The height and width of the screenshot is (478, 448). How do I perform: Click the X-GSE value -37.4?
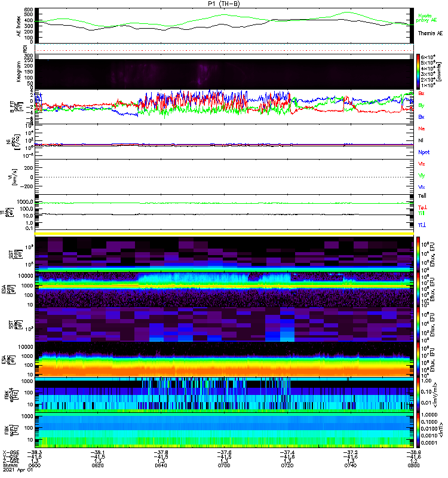[x=287, y=452]
